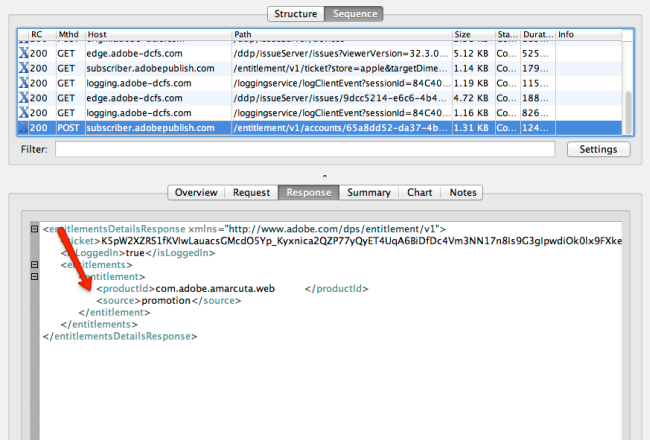Collapse the entitlementsDetailsResponse XML node
The width and height of the screenshot is (650, 440).
(34, 229)
